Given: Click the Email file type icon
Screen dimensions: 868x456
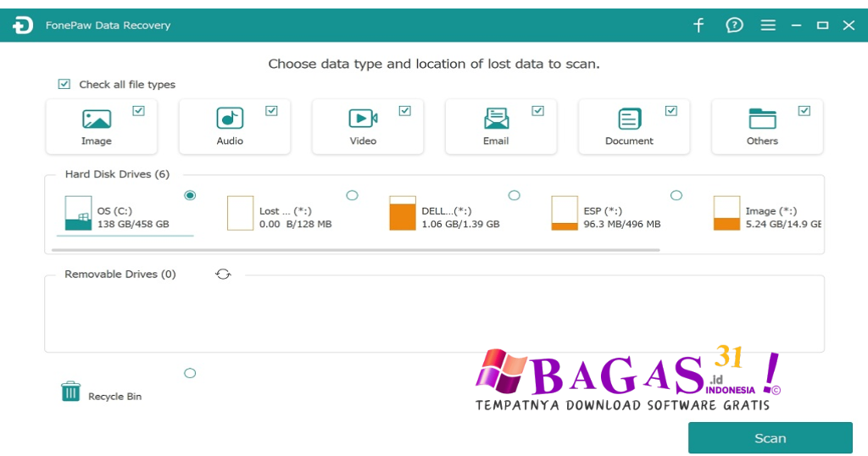Looking at the screenshot, I should point(496,119).
